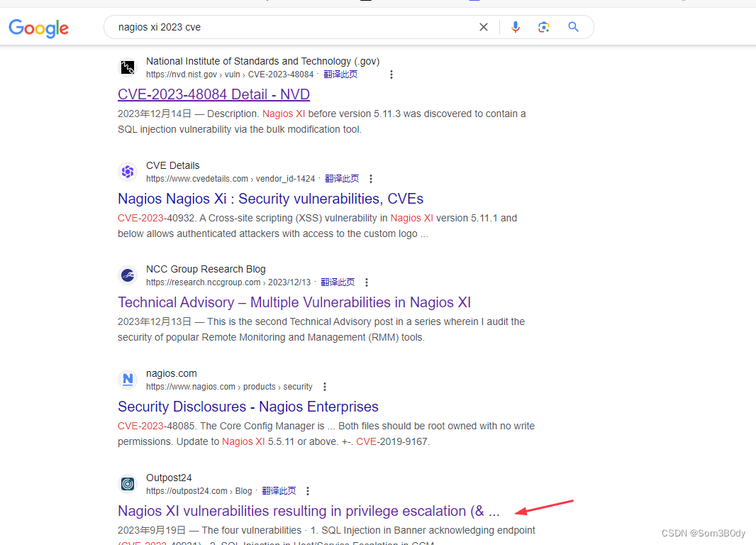Open Nagios Nagios Xi Security vulnerabilities, CVEs
Image resolution: width=756 pixels, height=545 pixels.
(270, 199)
